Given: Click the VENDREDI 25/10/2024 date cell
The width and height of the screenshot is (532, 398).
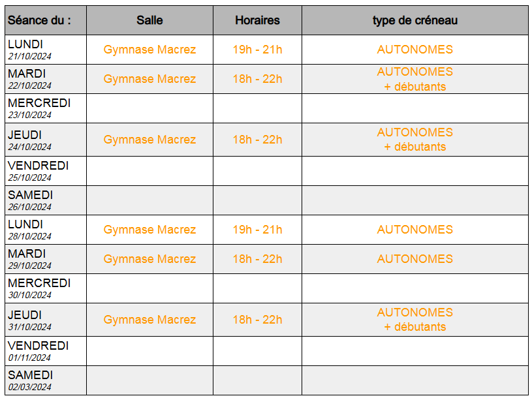Looking at the screenshot, I should point(46,171).
